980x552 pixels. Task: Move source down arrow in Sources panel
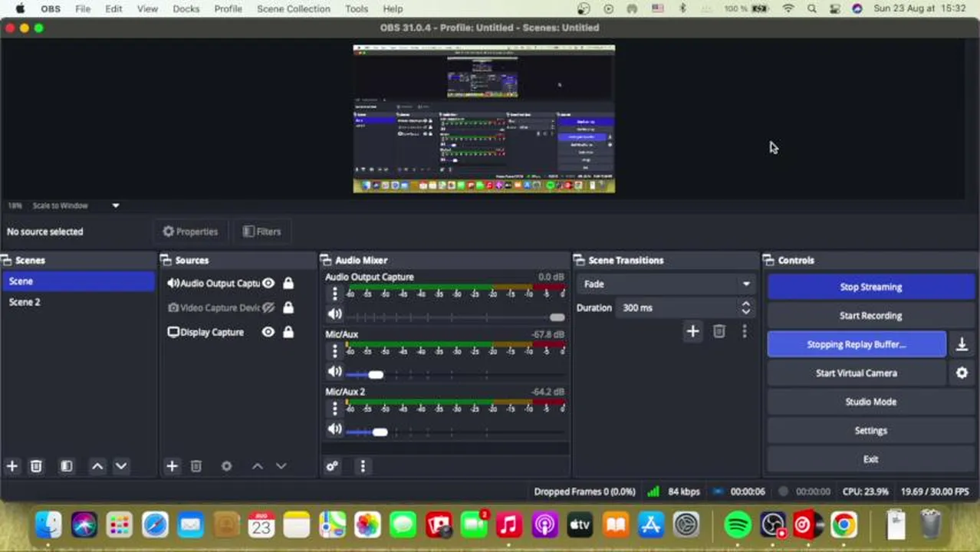point(281,466)
